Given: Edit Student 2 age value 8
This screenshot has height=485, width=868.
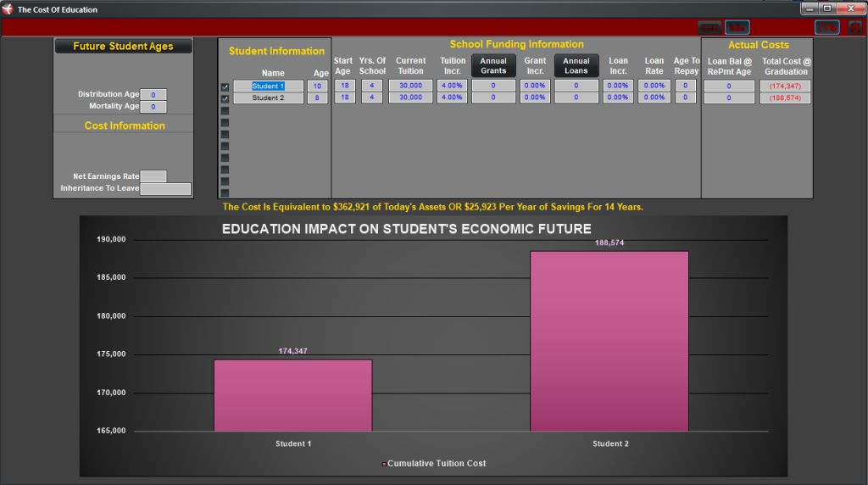Looking at the screenshot, I should pos(317,98).
